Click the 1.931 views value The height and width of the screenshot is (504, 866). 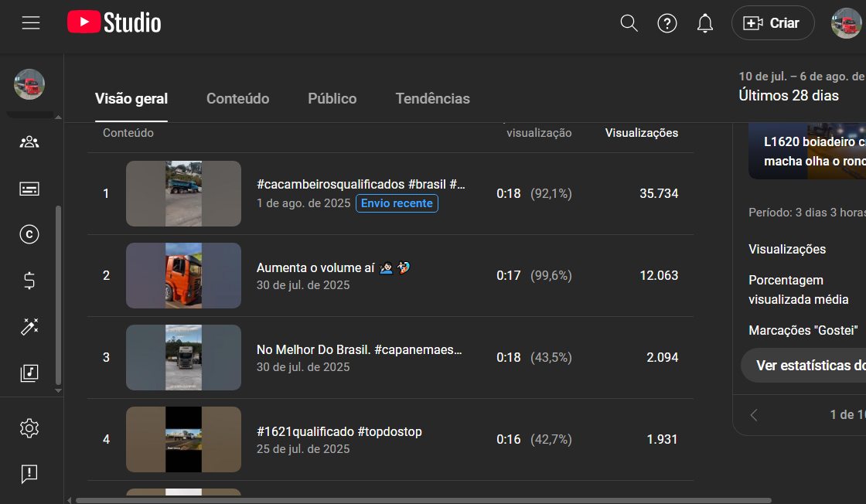[x=662, y=439]
